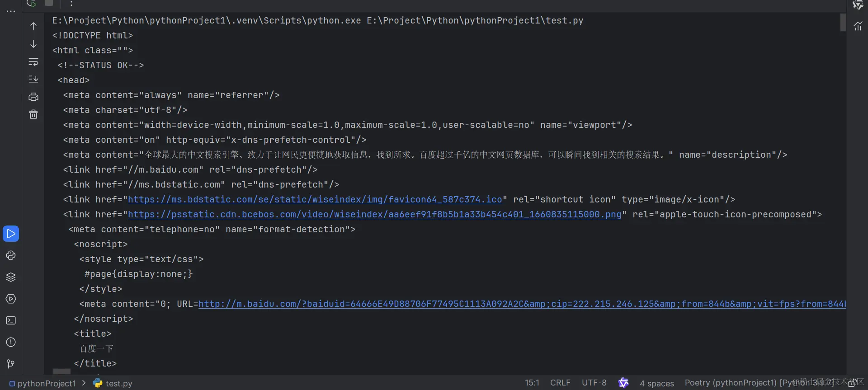The width and height of the screenshot is (868, 390).
Task: Open the Python Console tool window
Action: [11, 255]
